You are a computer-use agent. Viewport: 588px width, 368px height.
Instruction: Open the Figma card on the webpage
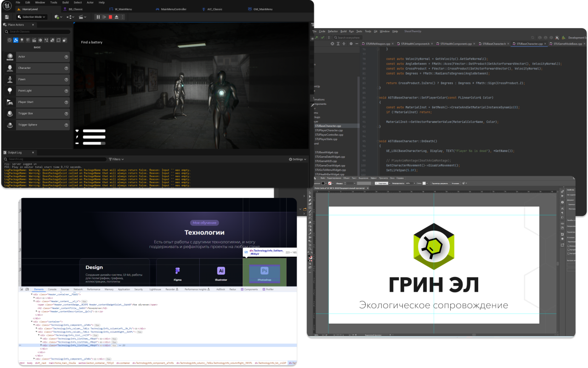pos(178,271)
